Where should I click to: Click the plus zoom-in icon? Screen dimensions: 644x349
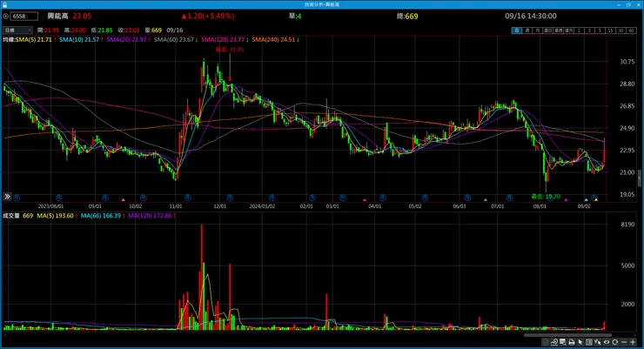tap(633, 342)
